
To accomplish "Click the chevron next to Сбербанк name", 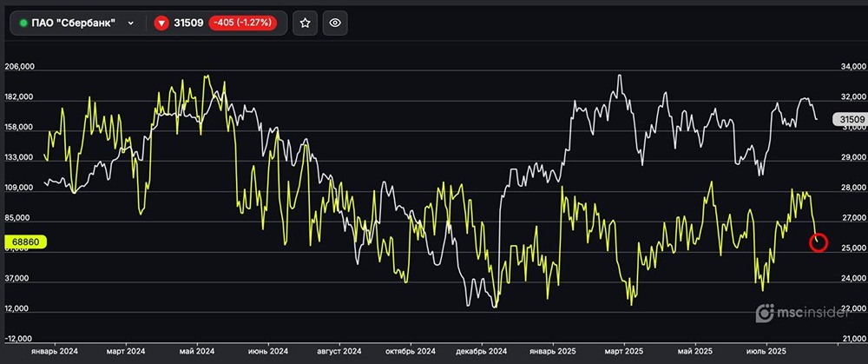I will coord(131,23).
